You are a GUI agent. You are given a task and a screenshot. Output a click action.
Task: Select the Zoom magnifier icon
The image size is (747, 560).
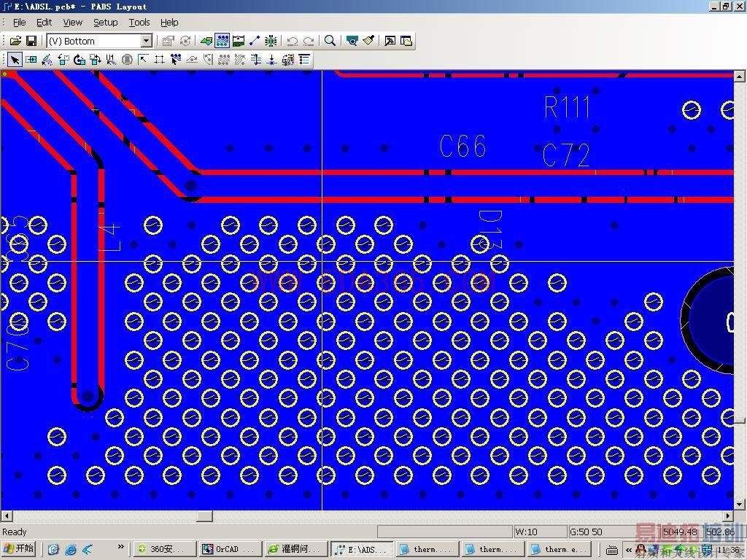pos(330,41)
